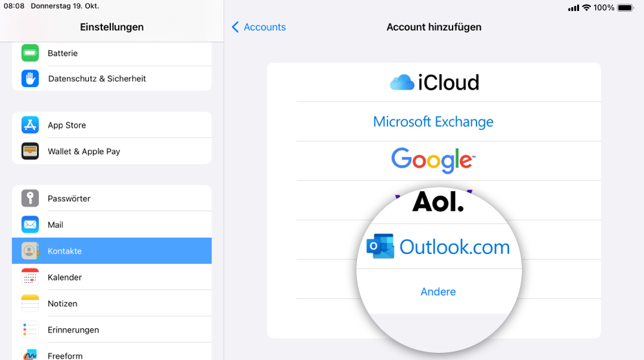The image size is (644, 360).
Task: Tap the Account hinzufügen heading
Action: [x=434, y=27]
